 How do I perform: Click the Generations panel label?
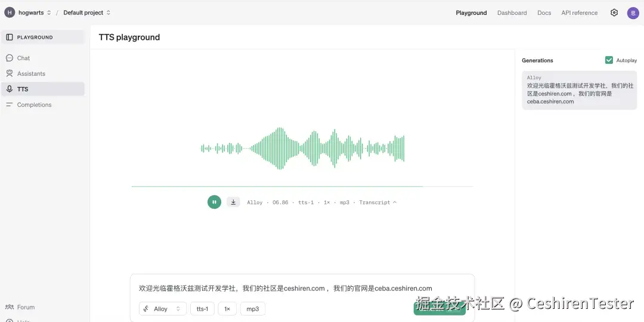coord(537,60)
